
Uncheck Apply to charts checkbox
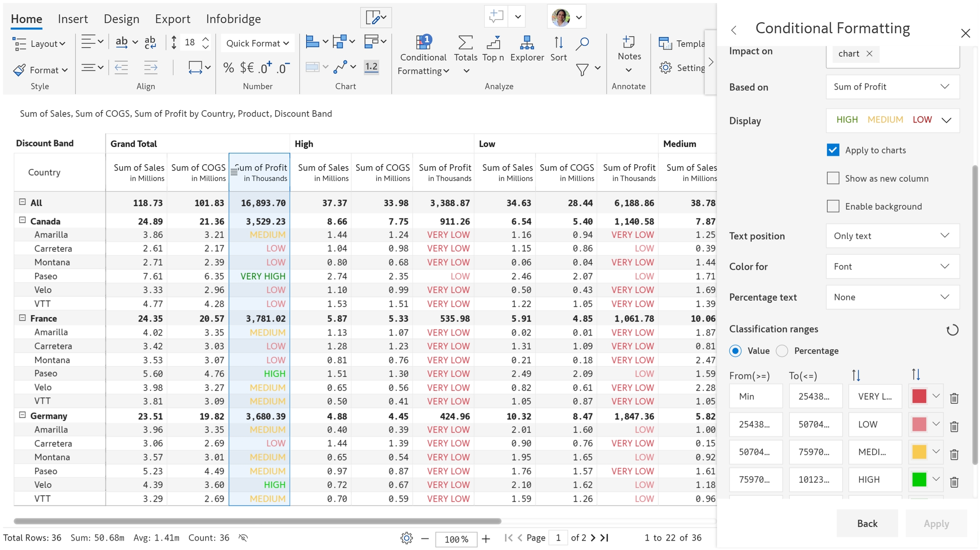833,150
